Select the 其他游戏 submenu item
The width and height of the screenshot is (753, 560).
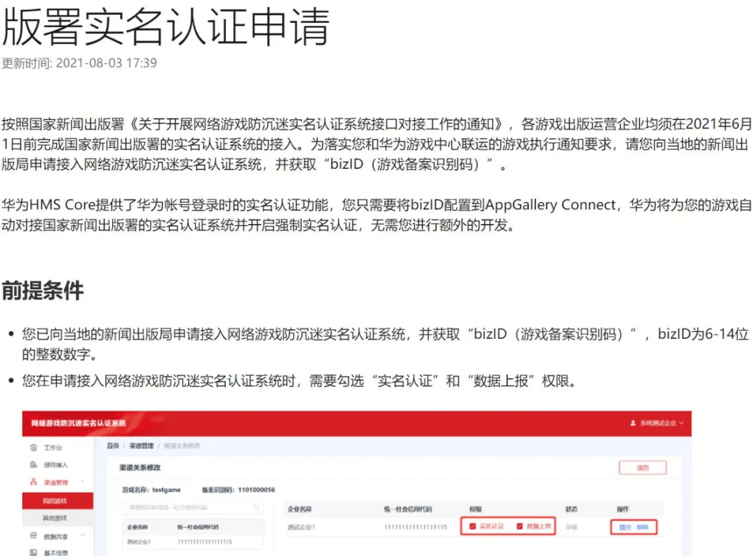click(58, 518)
